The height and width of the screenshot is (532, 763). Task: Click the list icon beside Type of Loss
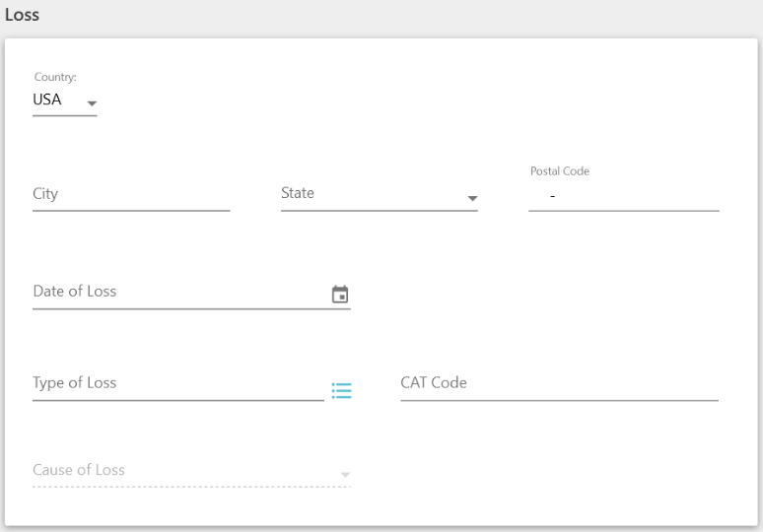[341, 391]
